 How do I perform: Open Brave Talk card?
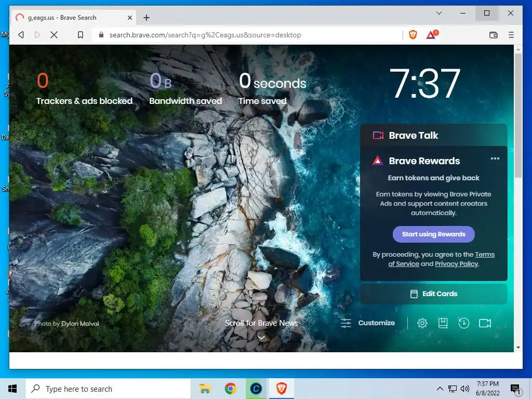pyautogui.click(x=434, y=136)
